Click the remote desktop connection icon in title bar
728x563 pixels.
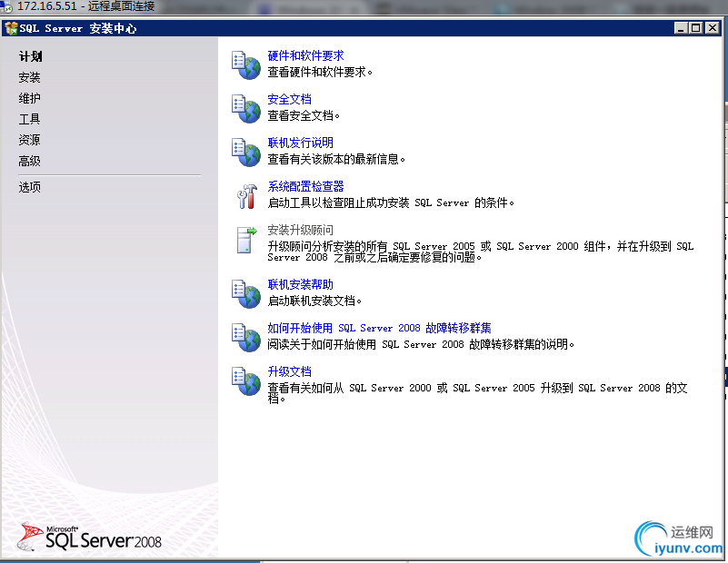pos(6,6)
